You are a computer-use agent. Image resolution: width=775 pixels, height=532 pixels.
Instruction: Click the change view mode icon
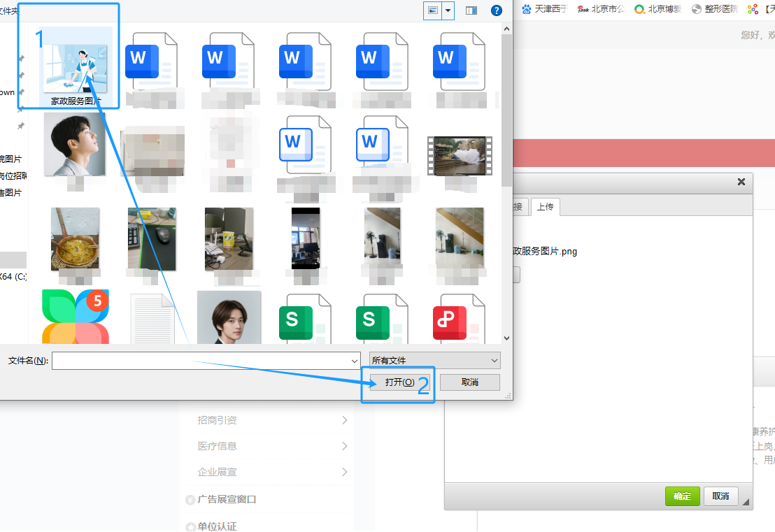(433, 10)
